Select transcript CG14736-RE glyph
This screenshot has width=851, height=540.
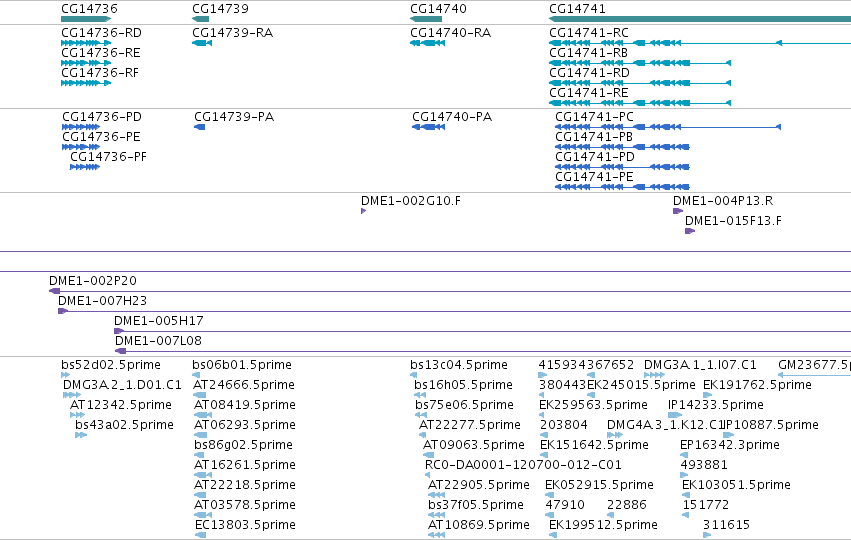click(x=86, y=63)
